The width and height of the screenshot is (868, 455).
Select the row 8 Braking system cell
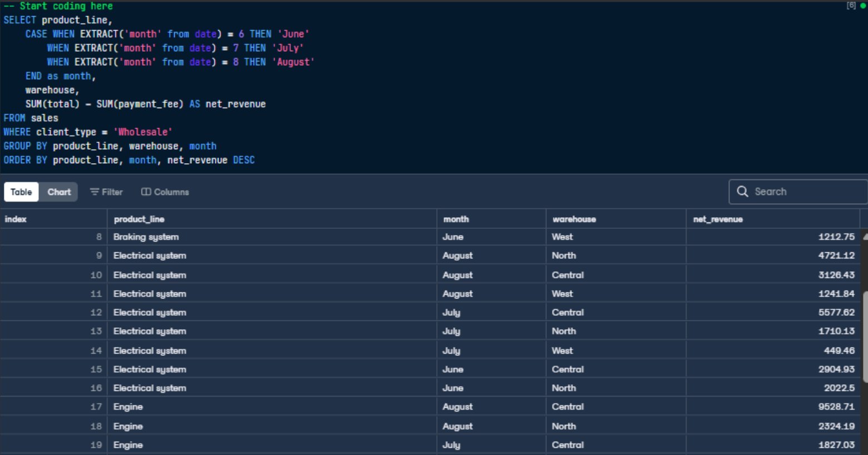click(146, 237)
